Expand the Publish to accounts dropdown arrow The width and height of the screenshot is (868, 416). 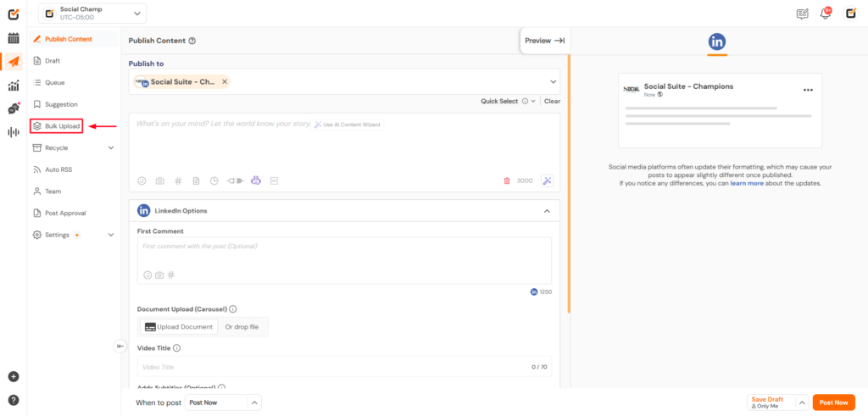(553, 82)
